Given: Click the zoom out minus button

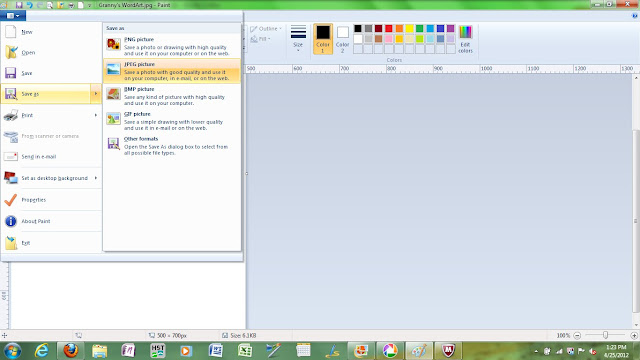Looking at the screenshot, I should [x=577, y=336].
